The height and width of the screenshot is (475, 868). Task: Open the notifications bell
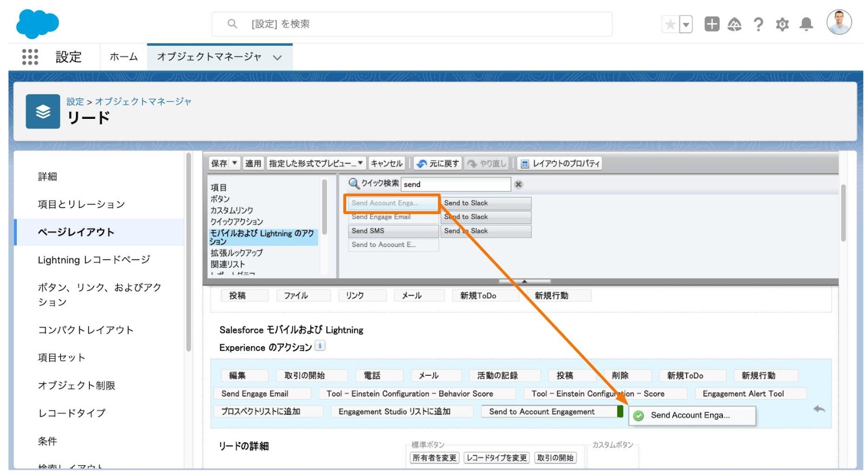coord(807,24)
